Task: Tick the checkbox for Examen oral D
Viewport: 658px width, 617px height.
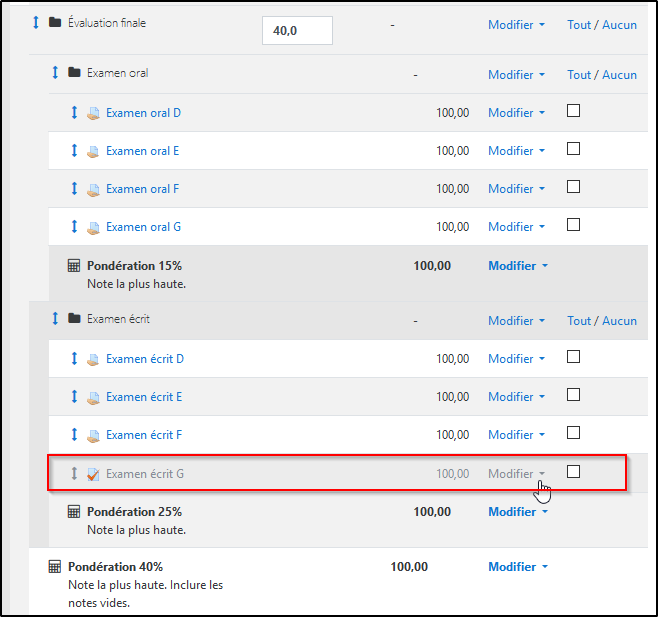Action: click(x=573, y=111)
